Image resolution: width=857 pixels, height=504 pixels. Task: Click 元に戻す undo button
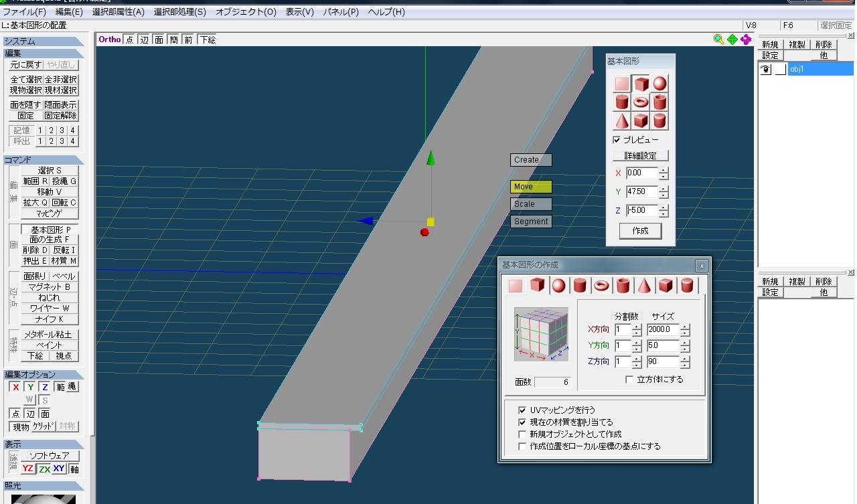pyautogui.click(x=26, y=65)
